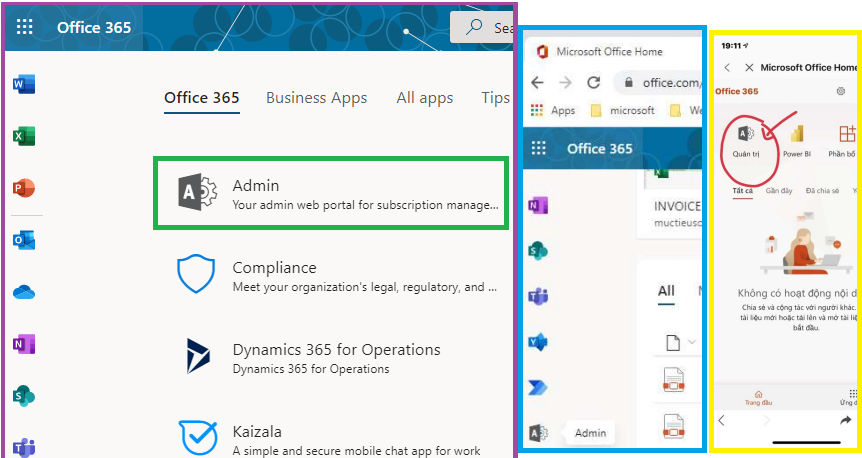
Task: Open Teams in the left panel's sidebar
Action: click(x=24, y=448)
